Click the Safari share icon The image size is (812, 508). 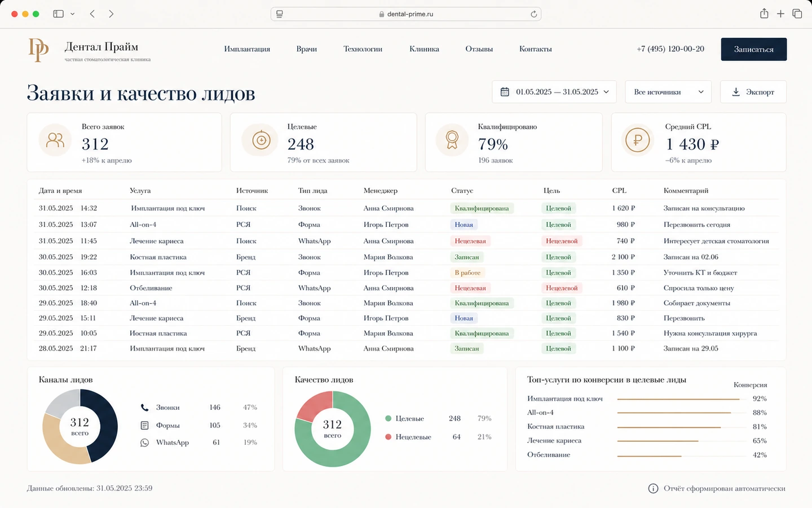(764, 14)
